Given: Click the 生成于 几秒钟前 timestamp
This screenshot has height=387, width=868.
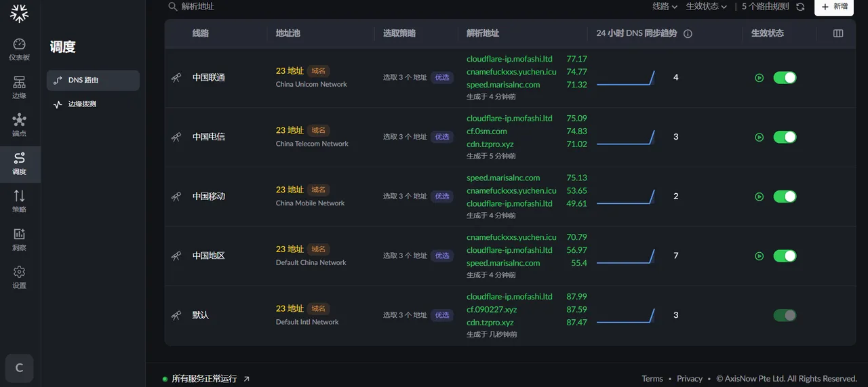Looking at the screenshot, I should coord(492,335).
